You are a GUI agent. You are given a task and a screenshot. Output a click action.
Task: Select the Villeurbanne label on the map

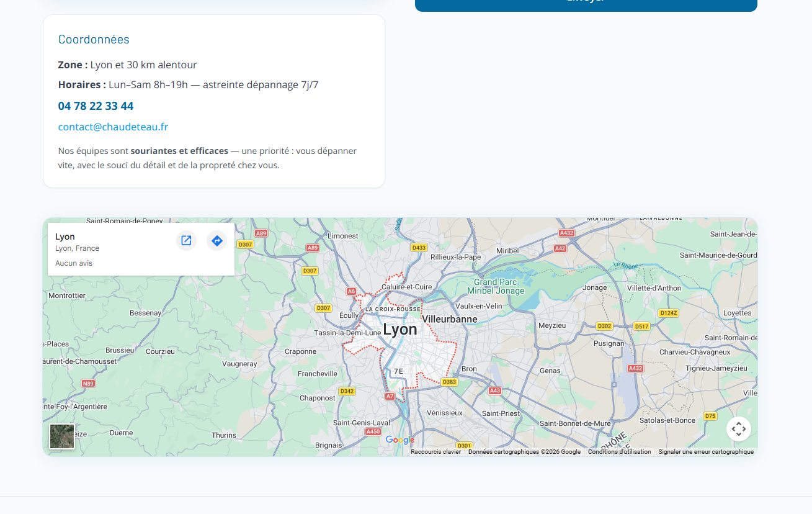pyautogui.click(x=450, y=319)
